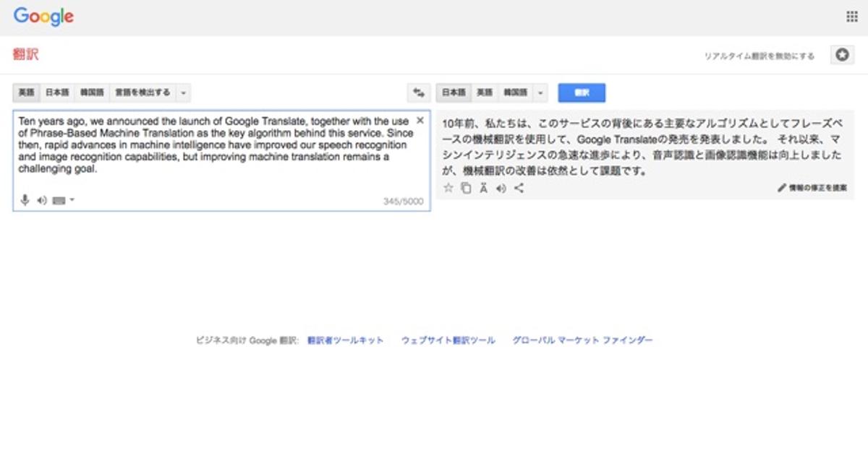Click the star phrasebook icon at top right
868x451 pixels.
tap(841, 55)
